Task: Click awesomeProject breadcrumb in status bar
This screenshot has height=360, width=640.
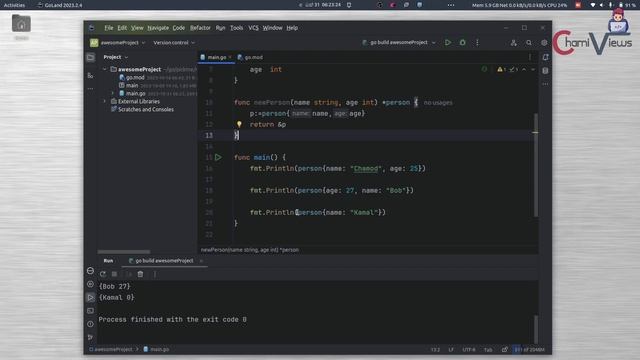Action: [x=111, y=349]
